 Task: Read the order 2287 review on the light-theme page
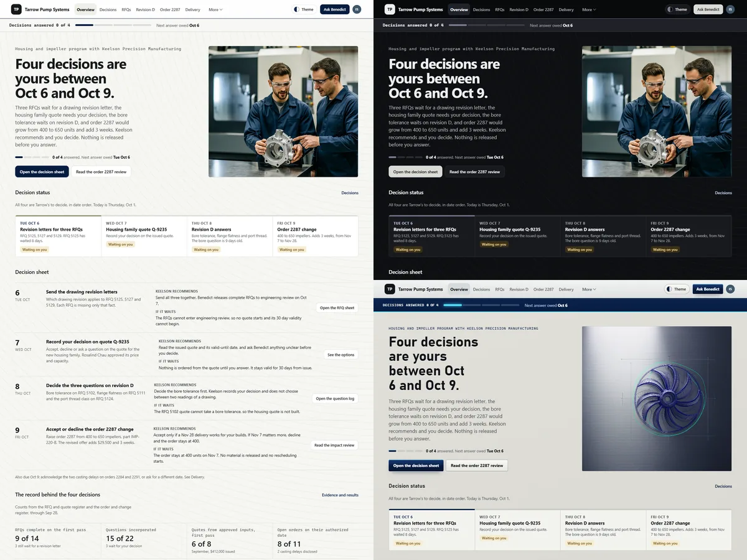tap(101, 172)
